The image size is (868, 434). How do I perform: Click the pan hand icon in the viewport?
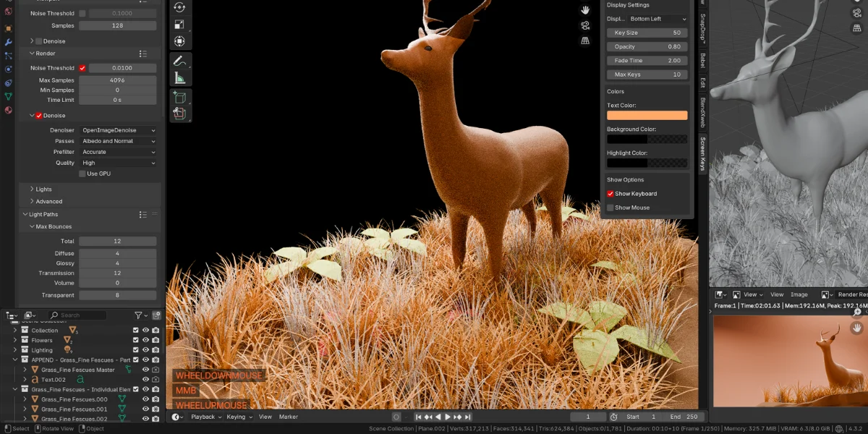click(x=584, y=10)
